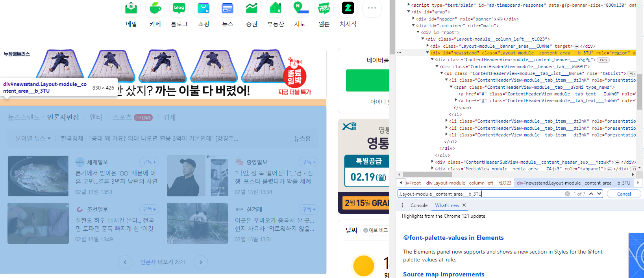Open the 분야별 뉴스 dropdown
The height and width of the screenshot is (278, 644).
tap(33, 138)
